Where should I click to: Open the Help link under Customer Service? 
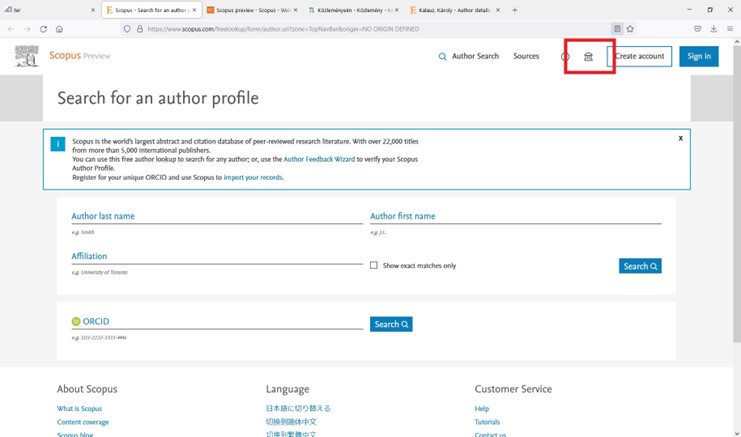pyautogui.click(x=482, y=409)
